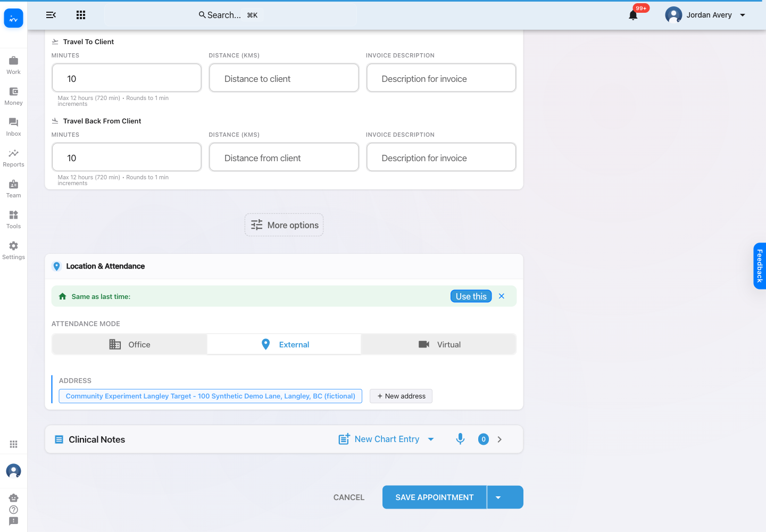Open Settings from the sidebar
This screenshot has width=766, height=532.
click(x=13, y=251)
